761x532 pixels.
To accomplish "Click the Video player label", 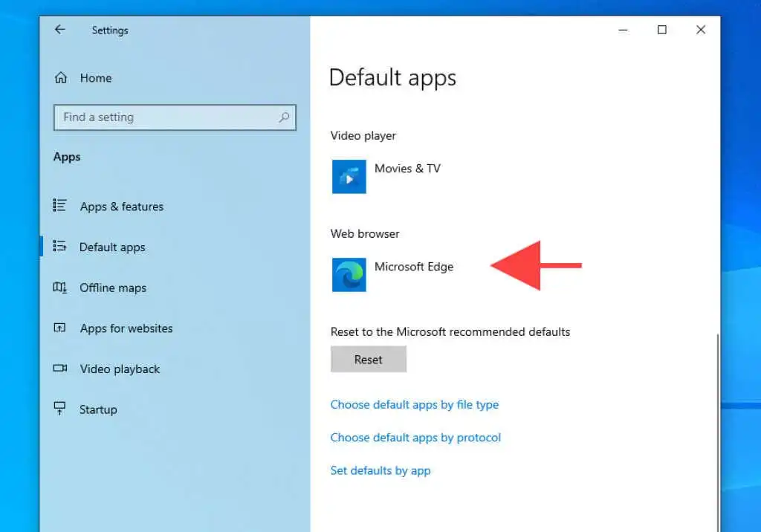I will point(363,136).
